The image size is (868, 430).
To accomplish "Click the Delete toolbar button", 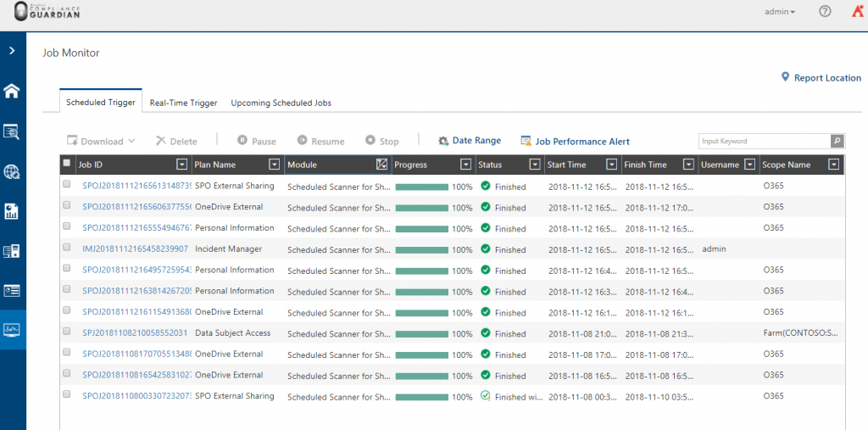I will click(176, 142).
